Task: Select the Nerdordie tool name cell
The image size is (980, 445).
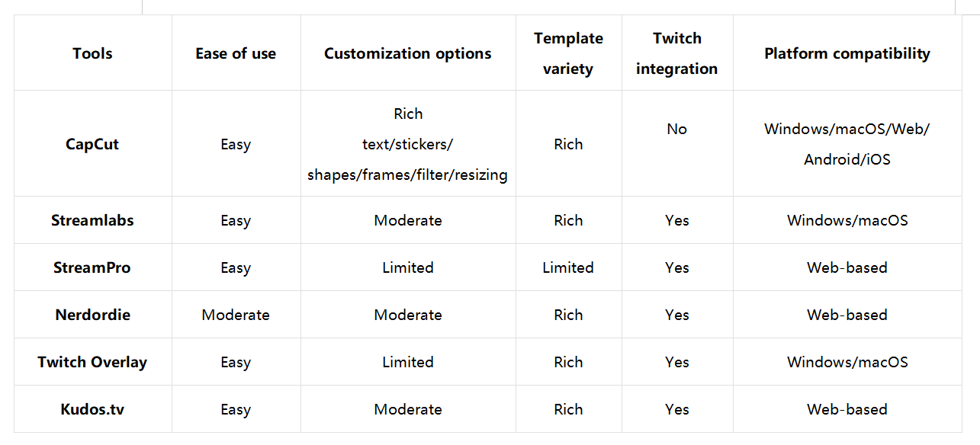Action: (92, 315)
